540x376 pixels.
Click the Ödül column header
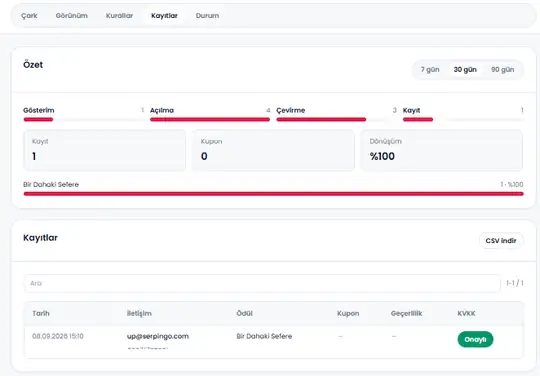(x=244, y=313)
